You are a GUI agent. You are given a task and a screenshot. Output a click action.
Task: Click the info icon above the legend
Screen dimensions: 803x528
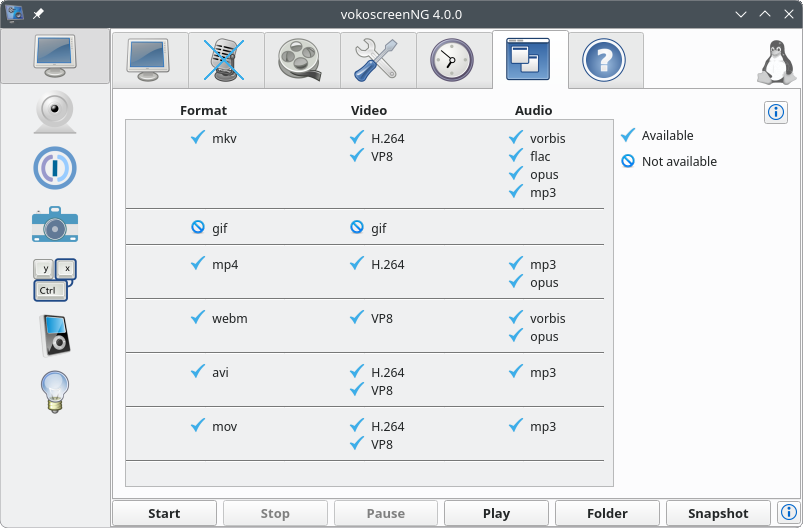tap(775, 112)
